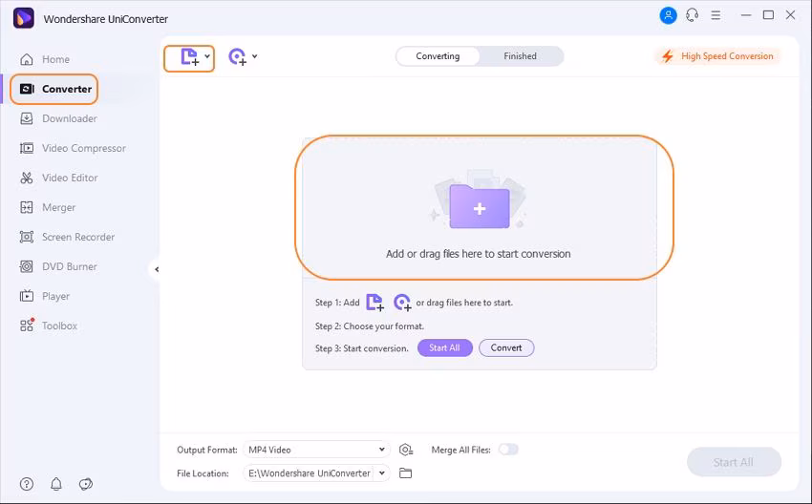812x504 pixels.
Task: Open DVD Burner from the sidebar
Action: tap(58, 266)
